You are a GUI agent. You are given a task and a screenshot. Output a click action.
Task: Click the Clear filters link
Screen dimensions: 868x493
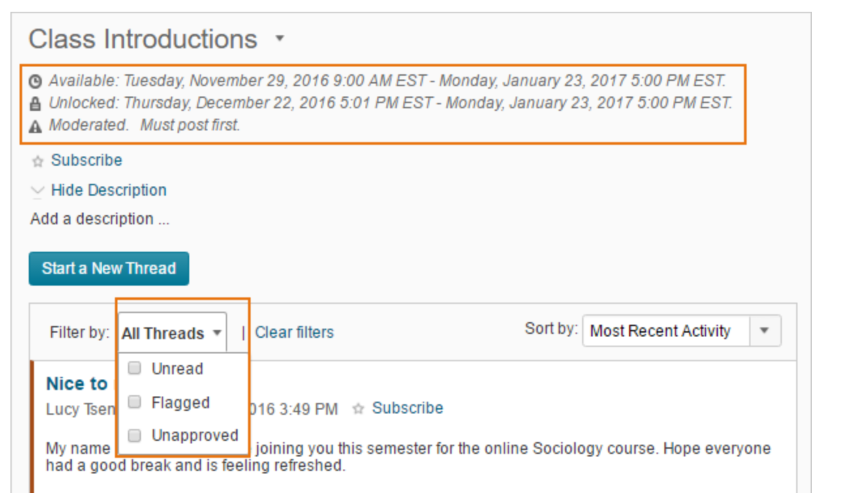click(x=294, y=333)
